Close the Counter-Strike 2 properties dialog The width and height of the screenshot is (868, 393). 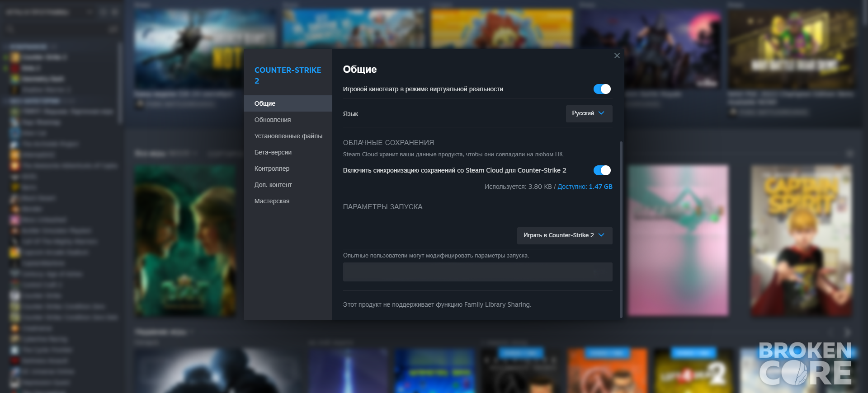coord(617,56)
